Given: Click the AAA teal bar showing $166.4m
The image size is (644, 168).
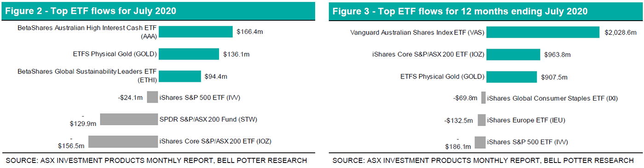Looking at the screenshot, I should [195, 32].
